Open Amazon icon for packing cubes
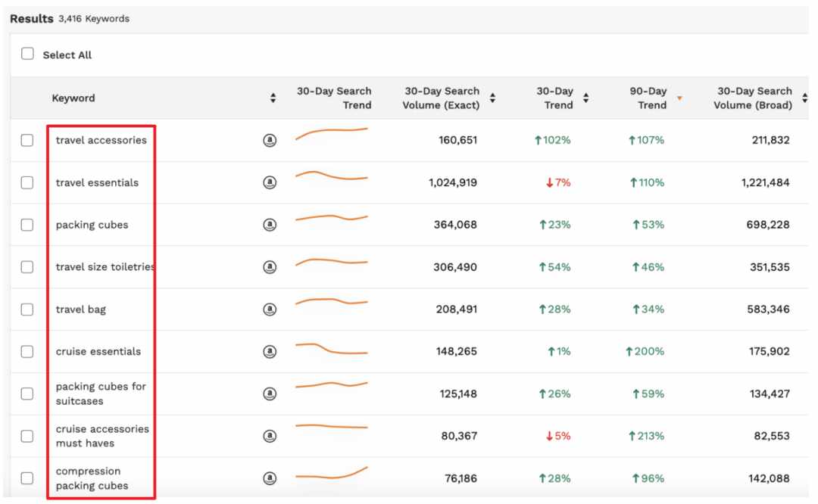Image resolution: width=818 pixels, height=504 pixels. 270,225
